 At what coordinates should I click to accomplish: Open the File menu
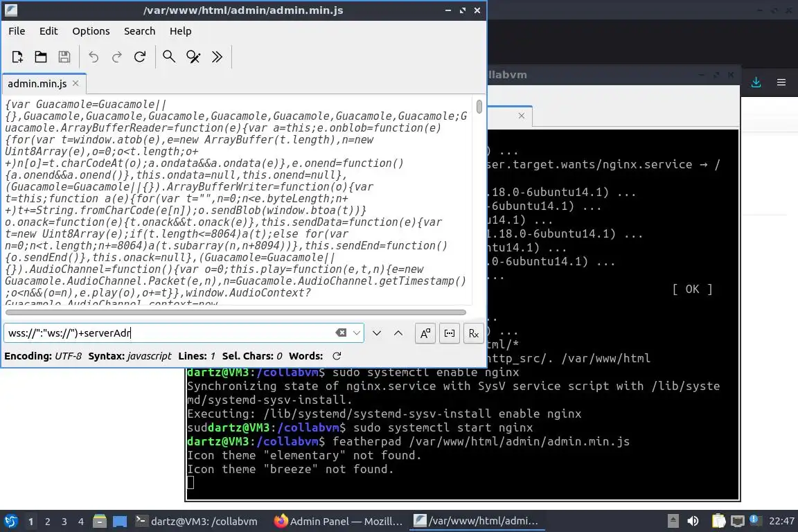tap(17, 31)
